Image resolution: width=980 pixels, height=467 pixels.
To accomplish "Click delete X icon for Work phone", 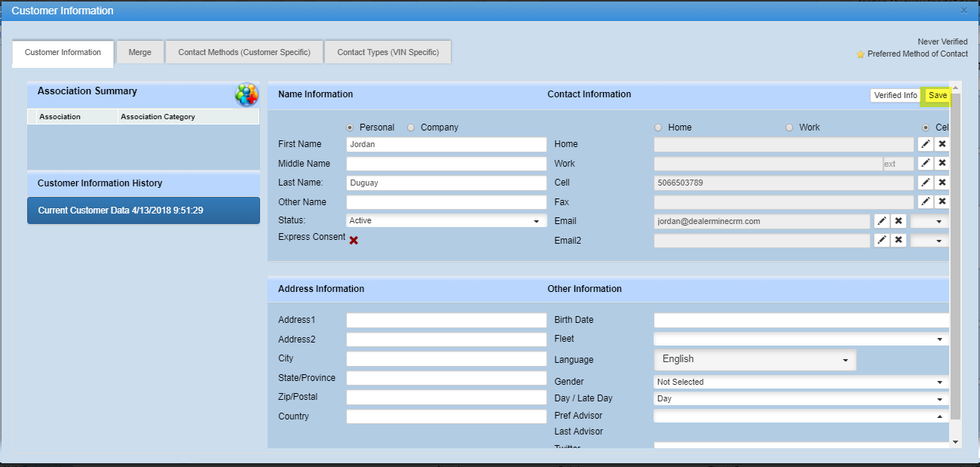I will click(942, 164).
